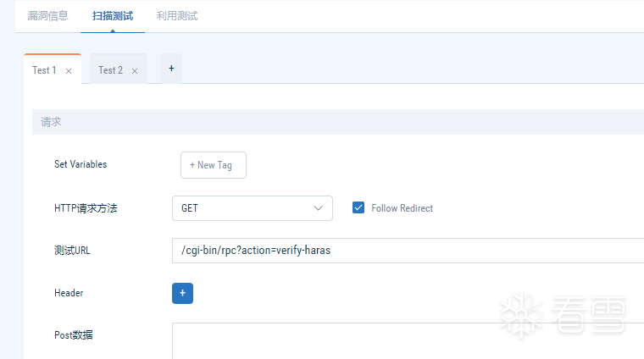Close the Test 2 tab
Image resolution: width=644 pixels, height=359 pixels.
[x=135, y=71]
